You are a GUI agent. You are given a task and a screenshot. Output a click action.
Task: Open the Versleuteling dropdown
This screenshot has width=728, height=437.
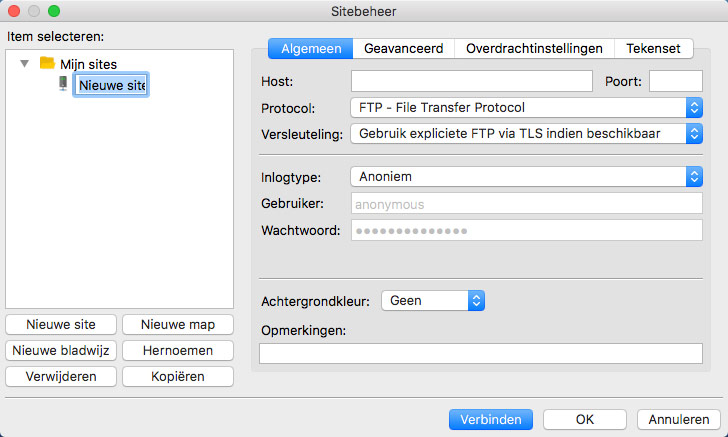coord(526,134)
